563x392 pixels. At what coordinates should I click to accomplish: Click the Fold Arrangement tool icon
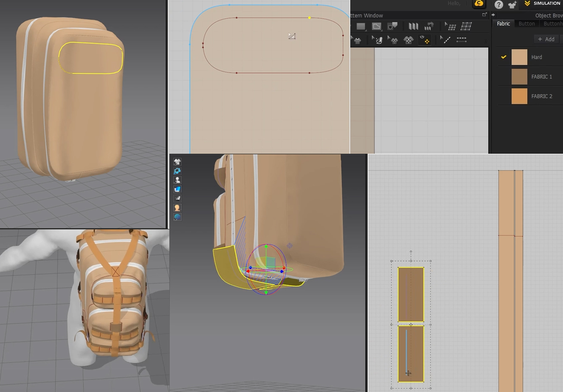point(413,26)
